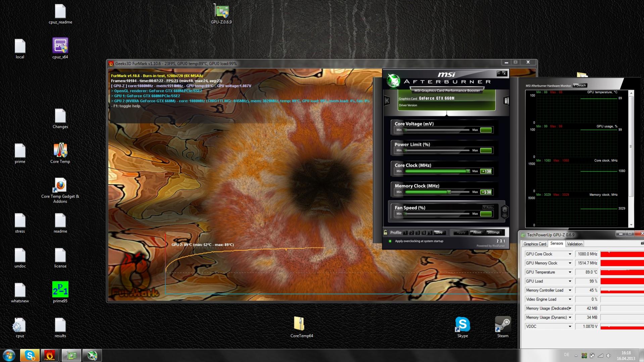Open Kombustor via the K button in Afterburner
Viewport: 644px width, 362px height.
coord(387,100)
